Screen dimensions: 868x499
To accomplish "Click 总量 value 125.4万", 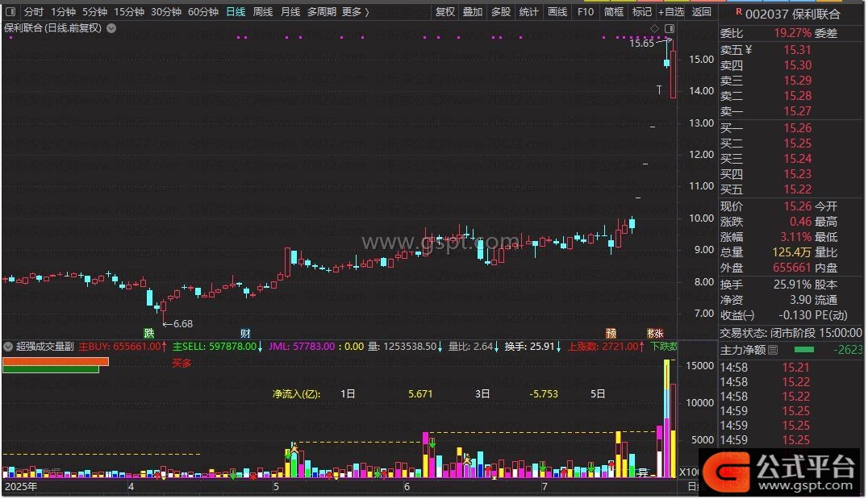I will (791, 252).
